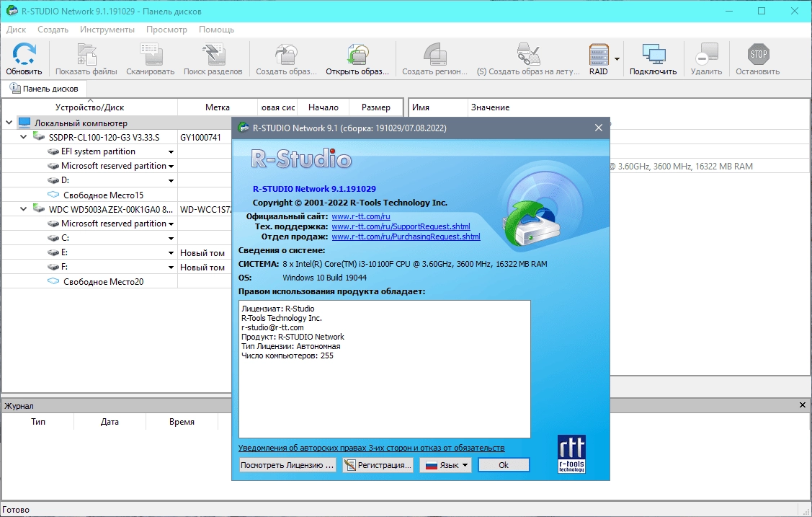The width and height of the screenshot is (812, 517).
Task: Open dropdown arrow for drive E:
Action: click(x=171, y=253)
